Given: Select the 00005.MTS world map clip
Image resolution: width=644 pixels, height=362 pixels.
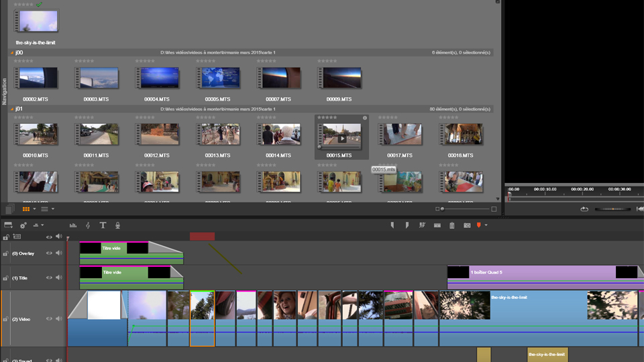Looking at the screenshot, I should tap(218, 78).
